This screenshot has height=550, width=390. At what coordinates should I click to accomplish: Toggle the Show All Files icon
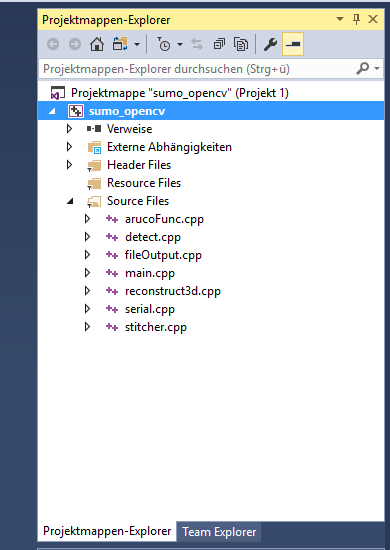(x=241, y=44)
